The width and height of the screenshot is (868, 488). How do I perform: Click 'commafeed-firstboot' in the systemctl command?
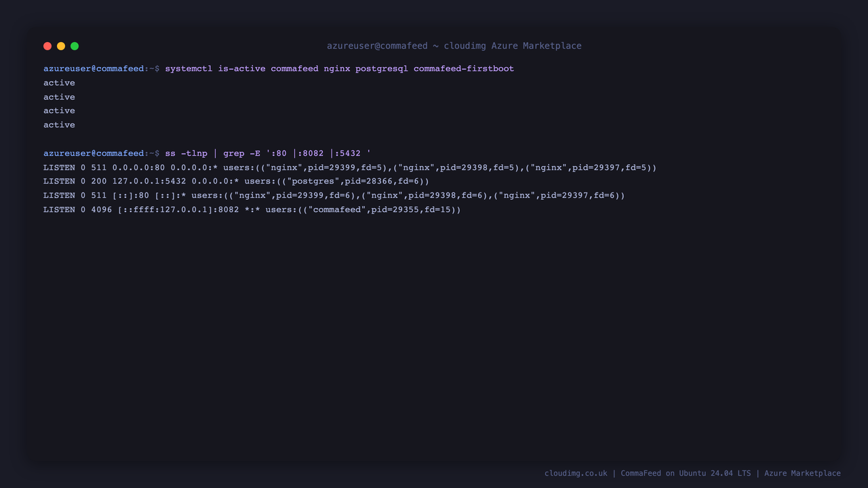point(464,68)
